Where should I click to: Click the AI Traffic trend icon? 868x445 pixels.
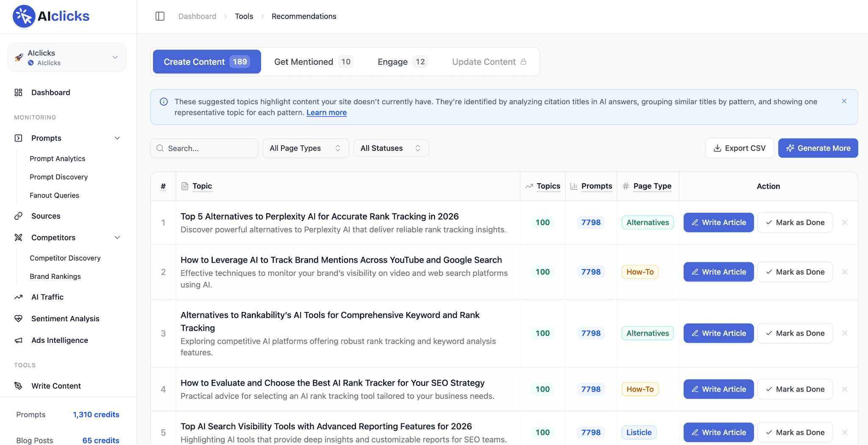coord(18,297)
